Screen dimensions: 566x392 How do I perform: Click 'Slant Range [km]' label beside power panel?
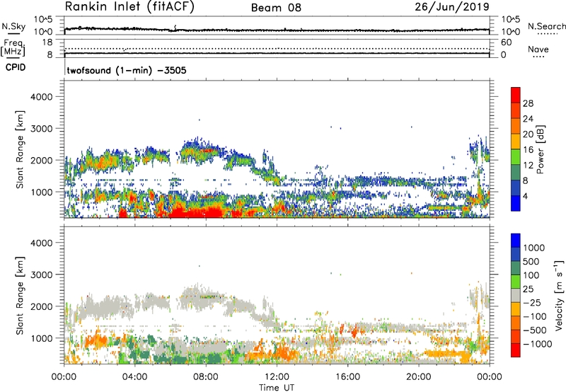20,149
